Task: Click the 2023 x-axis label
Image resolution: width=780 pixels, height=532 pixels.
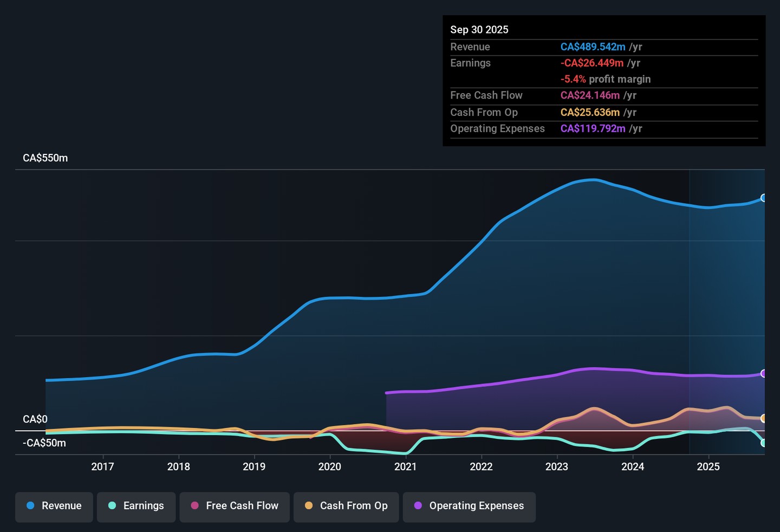Action: (557, 467)
